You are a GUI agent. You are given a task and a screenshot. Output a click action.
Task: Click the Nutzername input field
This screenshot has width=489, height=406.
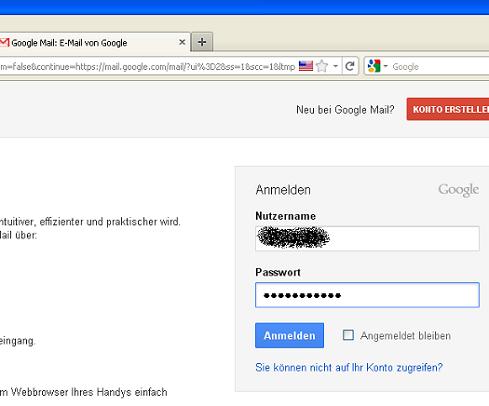click(x=367, y=238)
